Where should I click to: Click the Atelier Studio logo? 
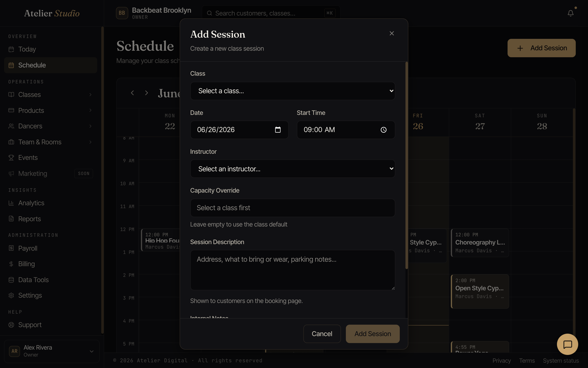pyautogui.click(x=52, y=13)
